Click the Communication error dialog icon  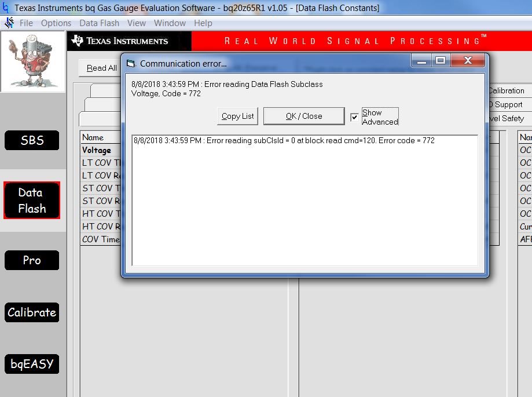point(131,64)
